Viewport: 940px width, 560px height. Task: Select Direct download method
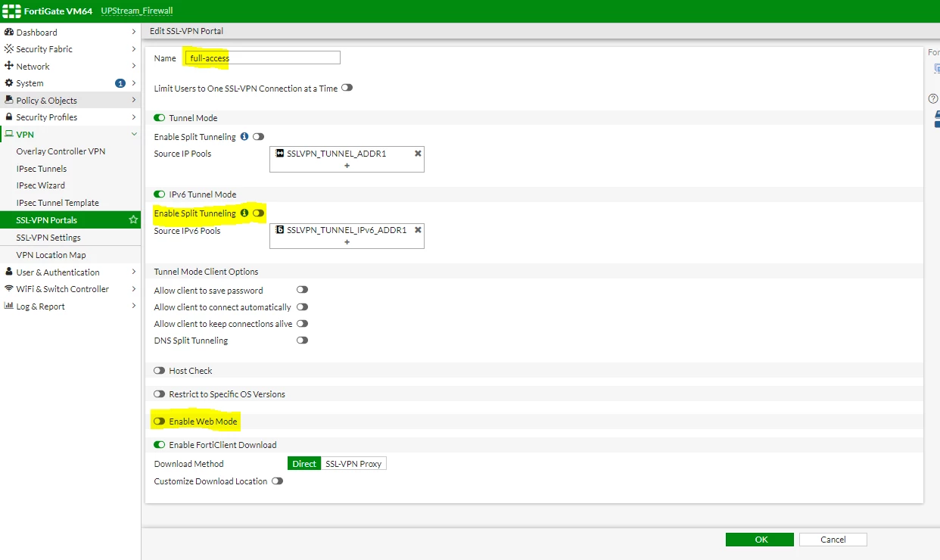(304, 464)
